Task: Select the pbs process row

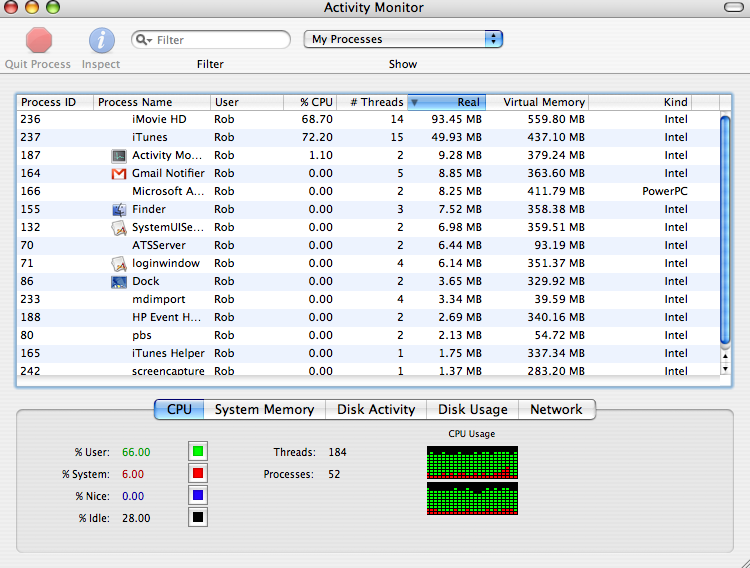Action: point(368,336)
